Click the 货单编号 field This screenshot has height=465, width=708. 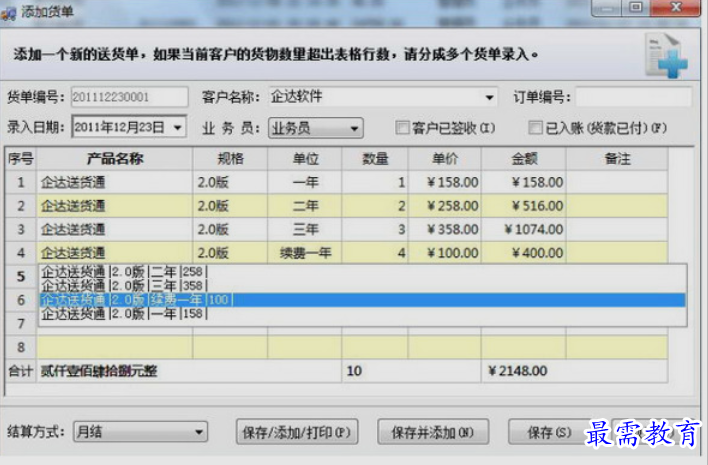click(x=129, y=97)
